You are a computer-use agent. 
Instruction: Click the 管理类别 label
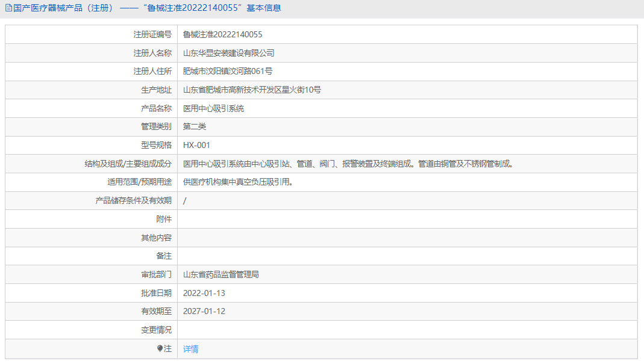coord(156,126)
